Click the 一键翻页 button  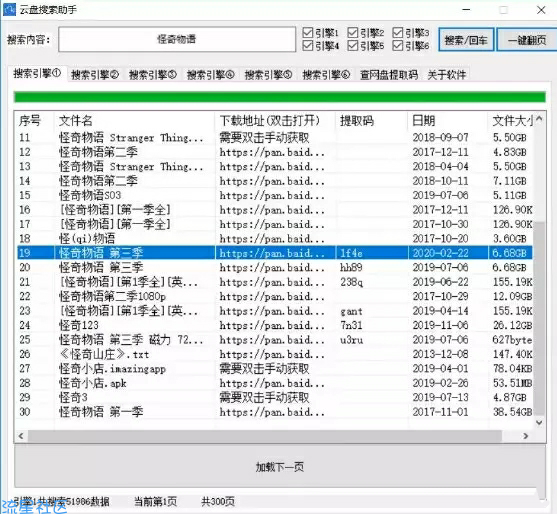click(x=526, y=40)
